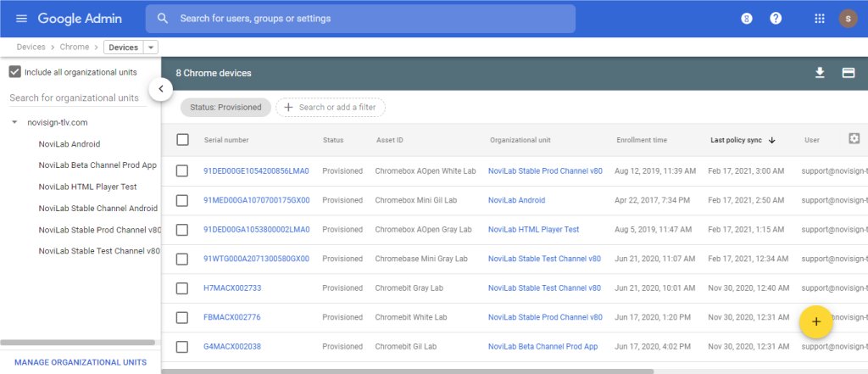The image size is (868, 374).
Task: Select NoviLab Beta Channel Prod App in tree
Action: (x=97, y=165)
